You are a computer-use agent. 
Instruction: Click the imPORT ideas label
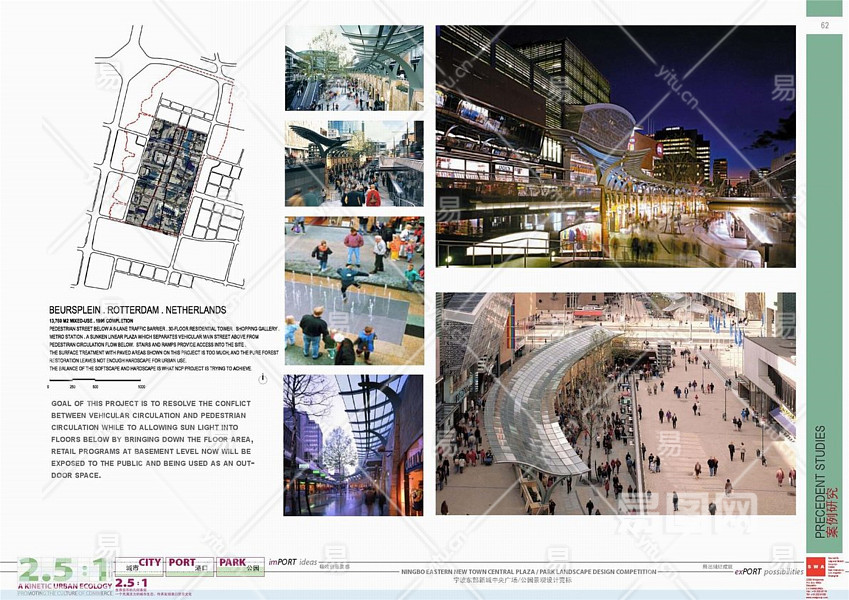click(293, 562)
